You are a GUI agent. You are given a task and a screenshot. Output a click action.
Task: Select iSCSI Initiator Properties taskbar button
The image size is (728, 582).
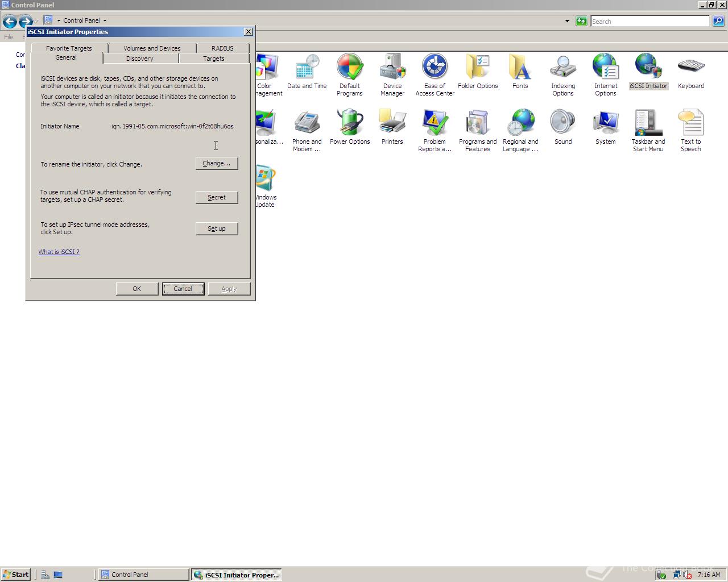(236, 575)
